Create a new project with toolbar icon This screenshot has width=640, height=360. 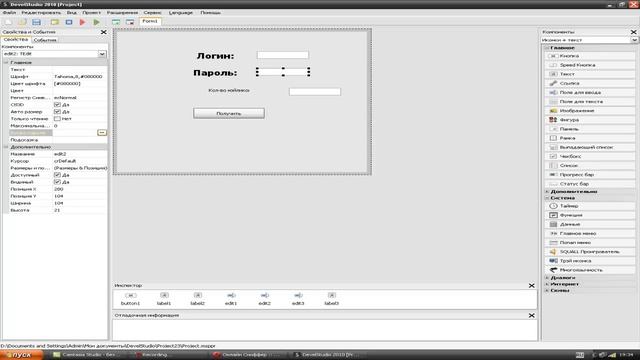pos(9,22)
